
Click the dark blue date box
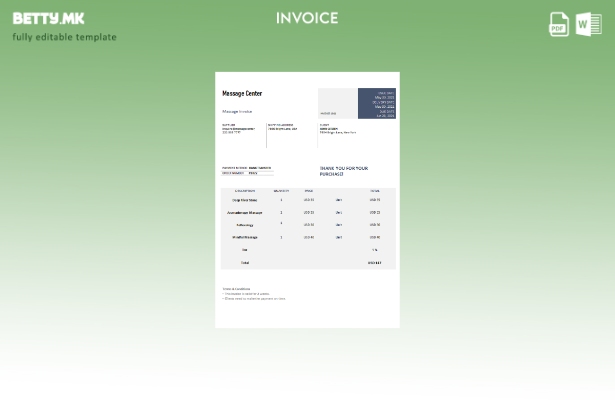[x=377, y=104]
